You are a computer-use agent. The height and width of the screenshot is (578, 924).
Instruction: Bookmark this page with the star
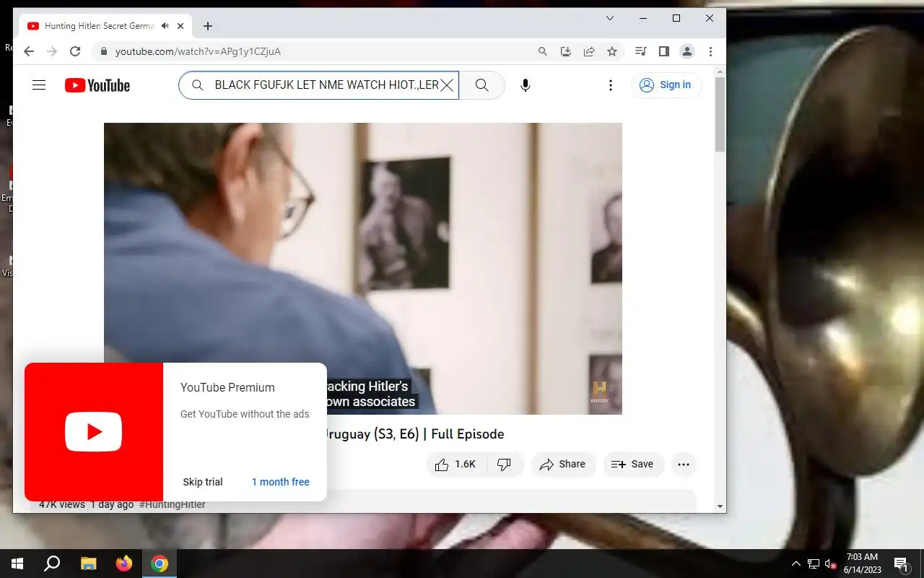[x=612, y=51]
